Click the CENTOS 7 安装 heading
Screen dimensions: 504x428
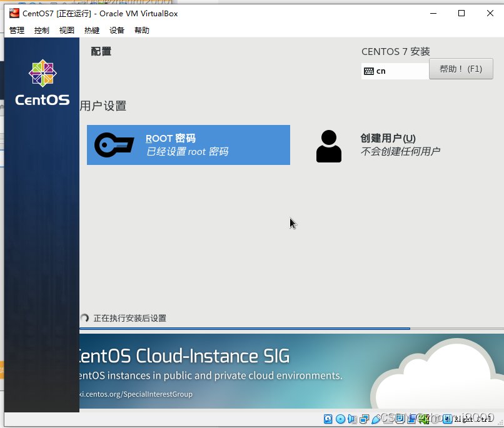point(395,51)
